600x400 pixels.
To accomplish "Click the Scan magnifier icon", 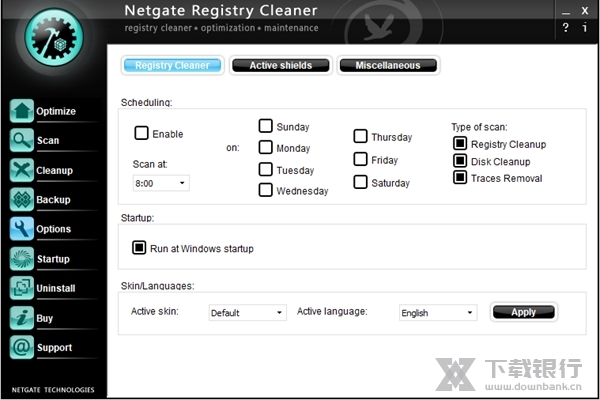I will (21, 140).
